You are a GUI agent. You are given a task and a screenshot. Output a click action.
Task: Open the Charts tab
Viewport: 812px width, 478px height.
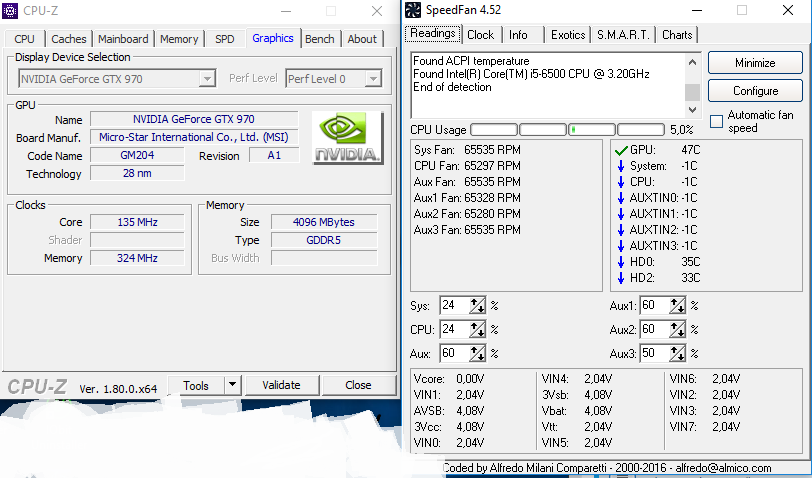[x=677, y=35]
